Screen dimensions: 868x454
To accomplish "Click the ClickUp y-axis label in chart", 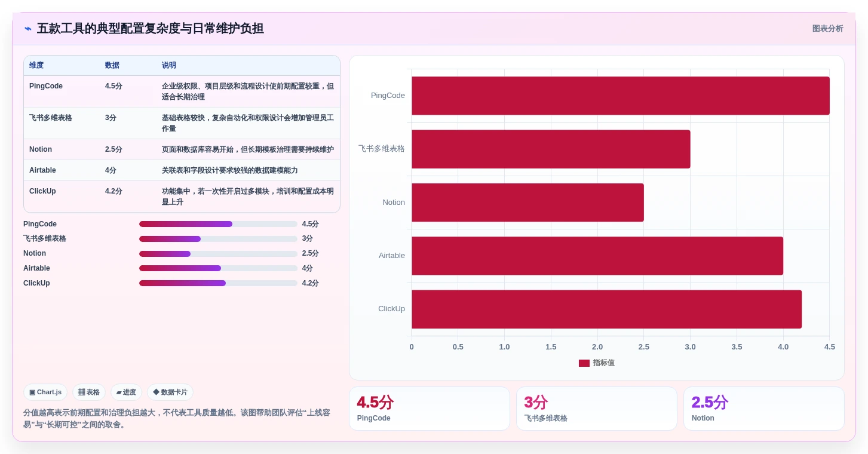I will pyautogui.click(x=391, y=309).
